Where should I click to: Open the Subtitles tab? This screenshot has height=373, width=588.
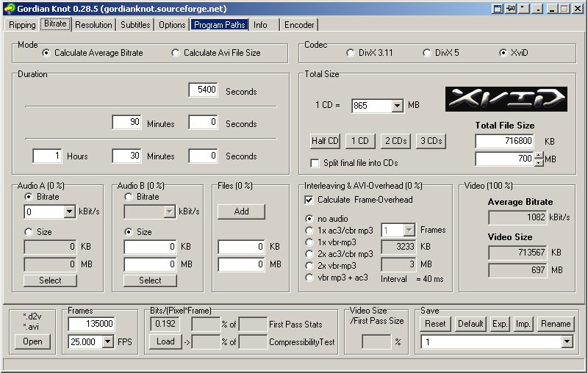pyautogui.click(x=135, y=25)
